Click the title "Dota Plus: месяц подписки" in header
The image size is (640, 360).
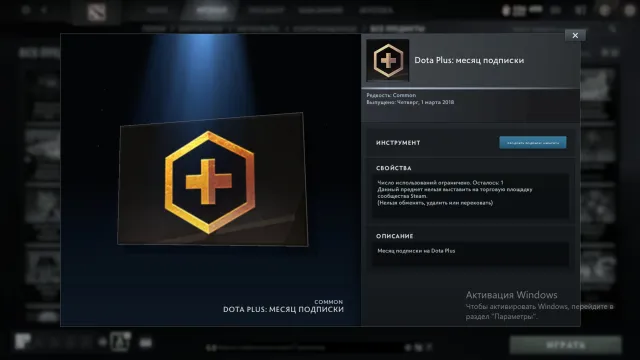pyautogui.click(x=469, y=60)
